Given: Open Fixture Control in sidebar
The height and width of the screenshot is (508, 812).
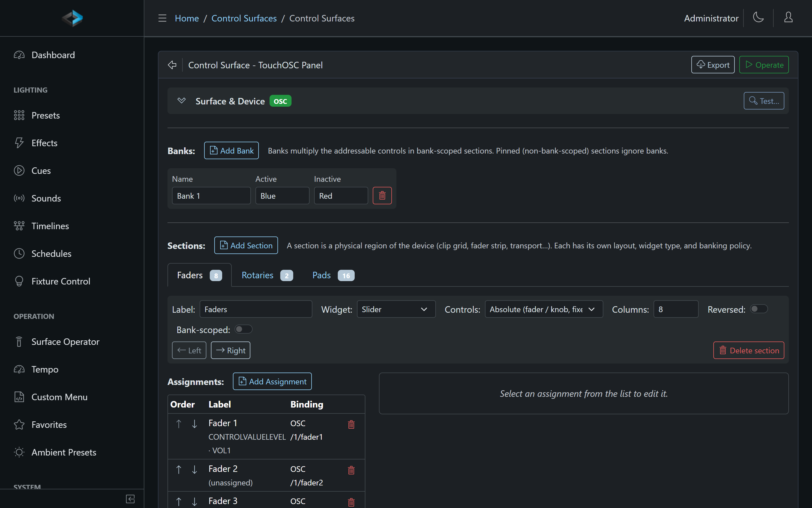Looking at the screenshot, I should click(72, 281).
